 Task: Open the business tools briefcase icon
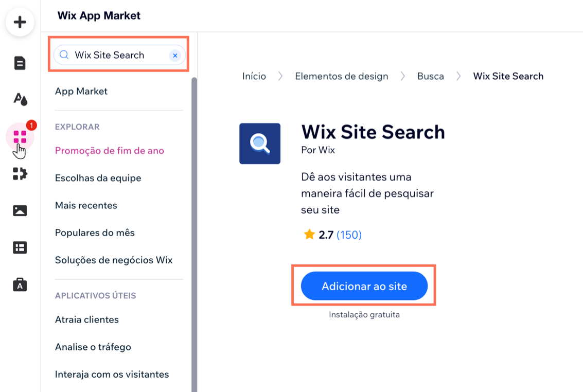tap(20, 284)
